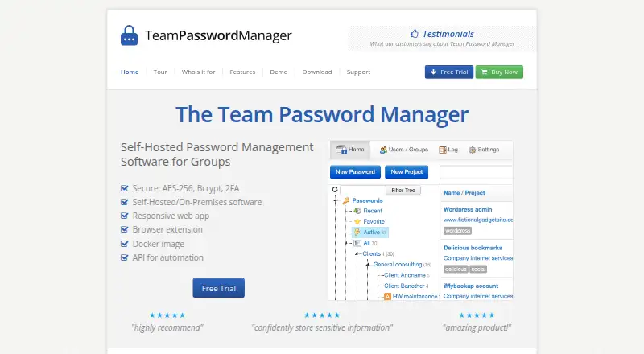
Task: Select Client Anoname in the tree
Action: [x=407, y=275]
